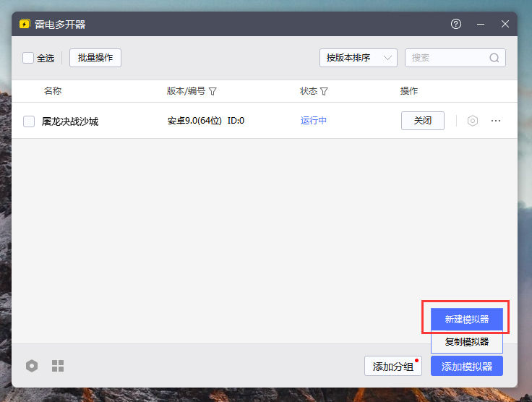Open multi-opener settings hexagon icon at bottom left

[x=32, y=366]
